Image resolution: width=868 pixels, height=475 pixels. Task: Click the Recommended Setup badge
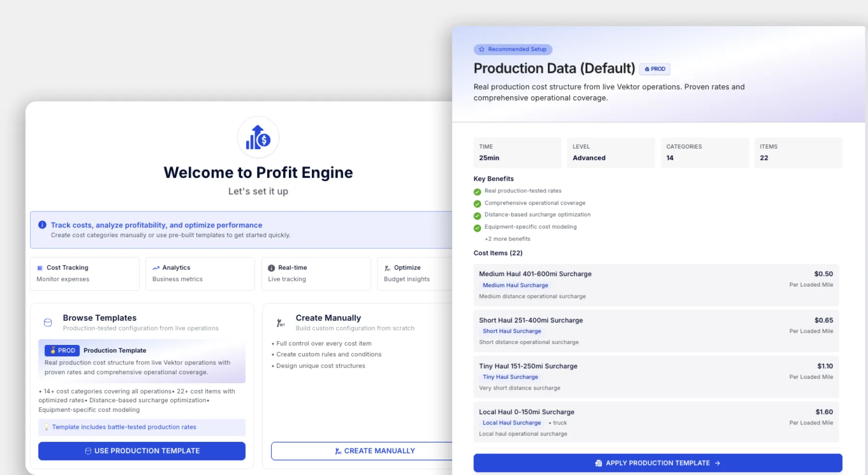(x=513, y=49)
